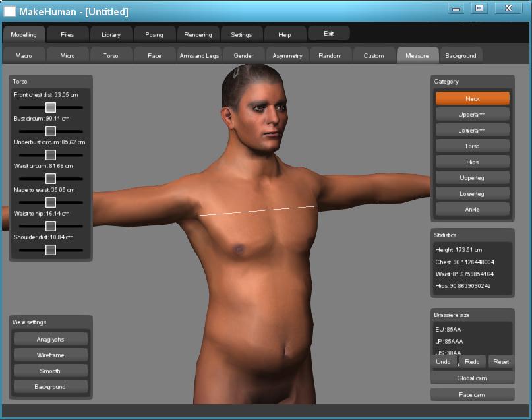Switch to Face cam
The height and width of the screenshot is (420, 532).
pyautogui.click(x=472, y=394)
